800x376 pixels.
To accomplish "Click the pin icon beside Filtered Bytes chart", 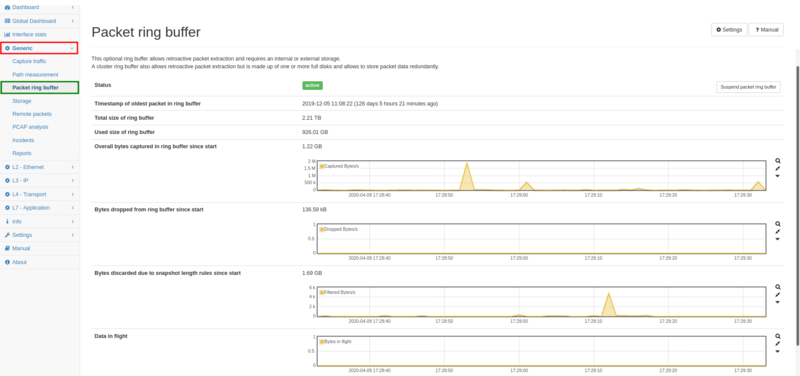I will tap(778, 294).
